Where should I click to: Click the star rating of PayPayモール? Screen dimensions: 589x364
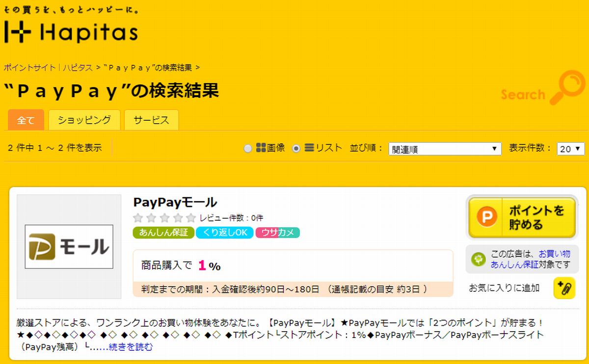(165, 218)
